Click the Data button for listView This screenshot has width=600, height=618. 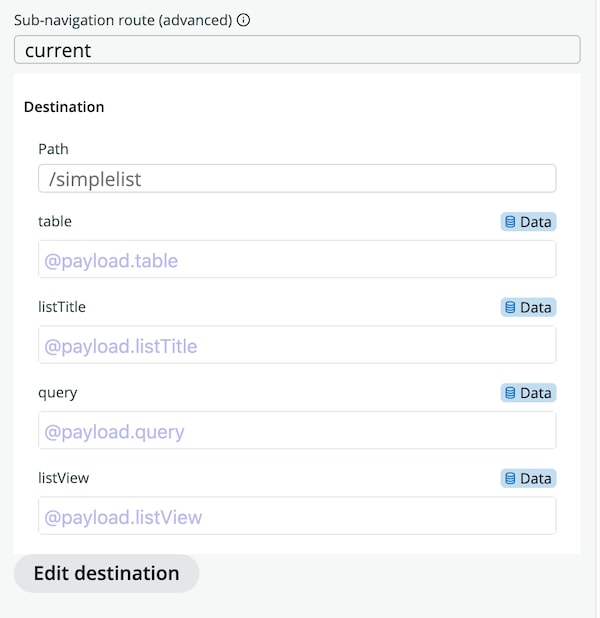click(x=528, y=478)
